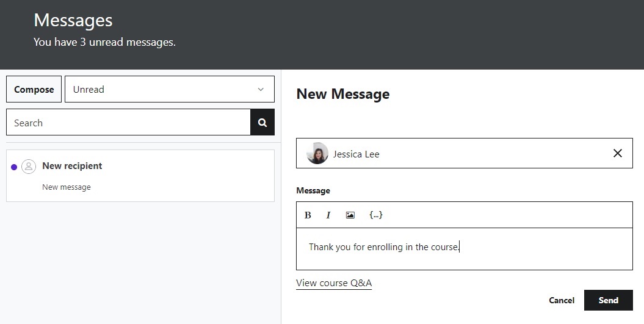644x324 pixels.
Task: Click the purple unread indicator dot
Action: click(14, 167)
